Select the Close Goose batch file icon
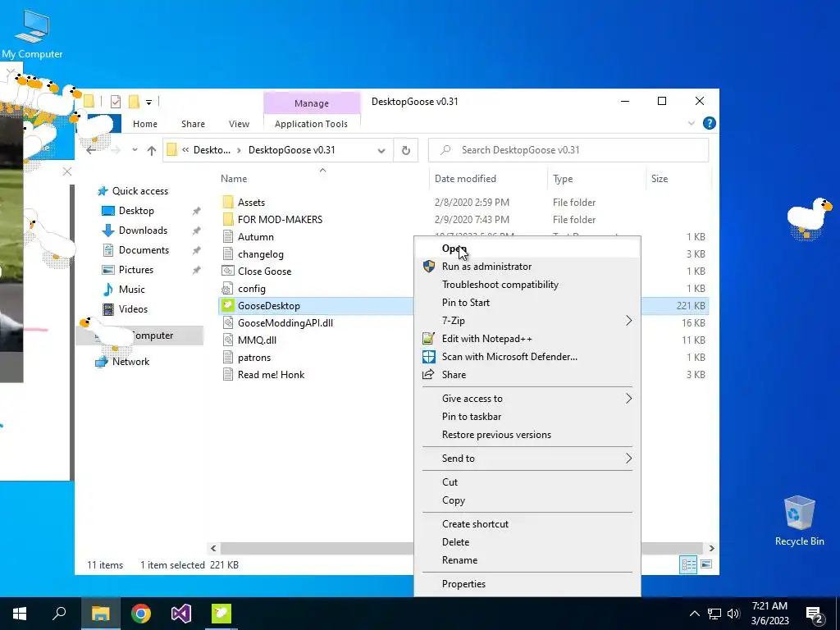This screenshot has height=630, width=840. (x=228, y=271)
